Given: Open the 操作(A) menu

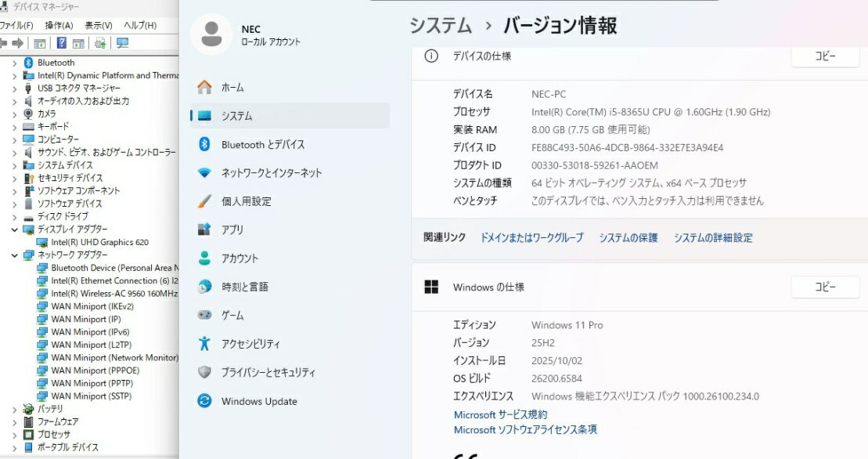Looking at the screenshot, I should point(59,25).
